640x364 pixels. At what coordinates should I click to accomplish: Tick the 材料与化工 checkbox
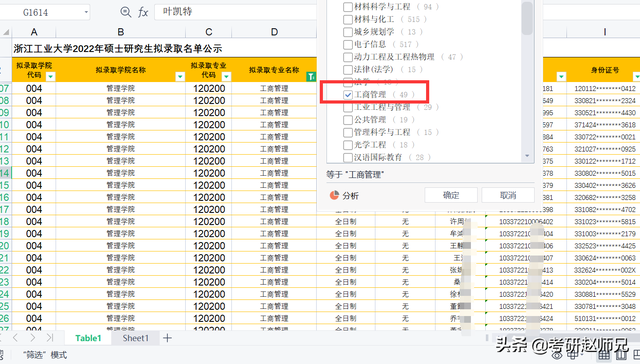point(348,20)
